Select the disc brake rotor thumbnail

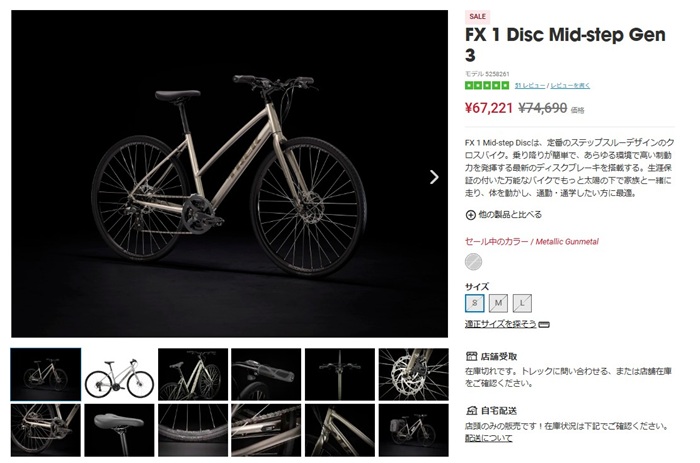click(414, 375)
